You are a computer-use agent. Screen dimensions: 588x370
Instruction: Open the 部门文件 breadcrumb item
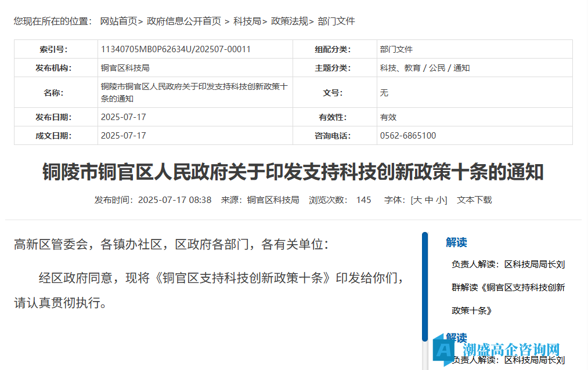[x=336, y=21]
